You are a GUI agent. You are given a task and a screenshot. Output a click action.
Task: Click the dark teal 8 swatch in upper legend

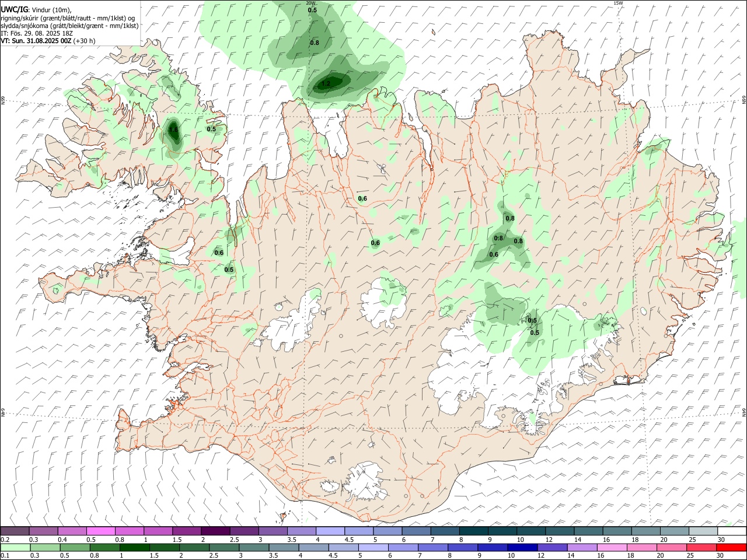473,531
